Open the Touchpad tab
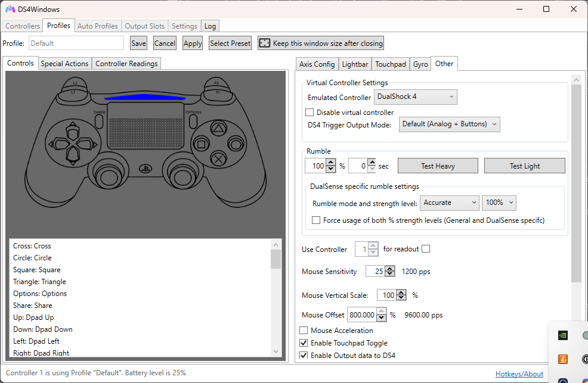The image size is (588, 383). click(x=391, y=64)
